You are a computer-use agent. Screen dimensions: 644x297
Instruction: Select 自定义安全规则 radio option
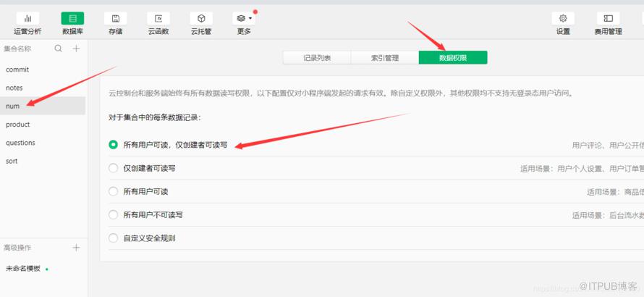pos(113,238)
